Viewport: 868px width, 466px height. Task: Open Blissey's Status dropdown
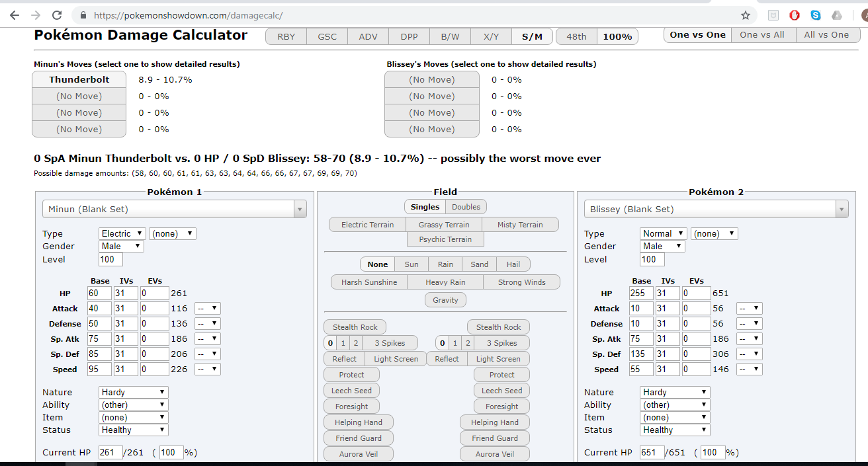(x=675, y=430)
